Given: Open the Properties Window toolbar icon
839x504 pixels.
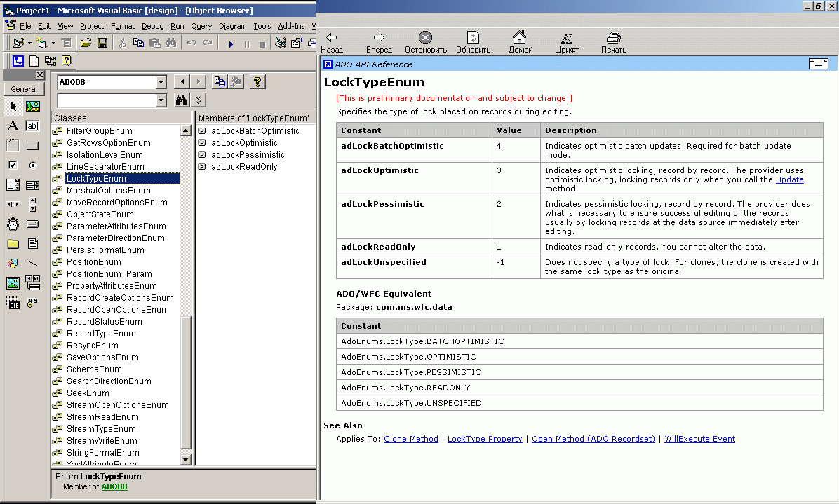Looking at the screenshot, I should coord(297,43).
